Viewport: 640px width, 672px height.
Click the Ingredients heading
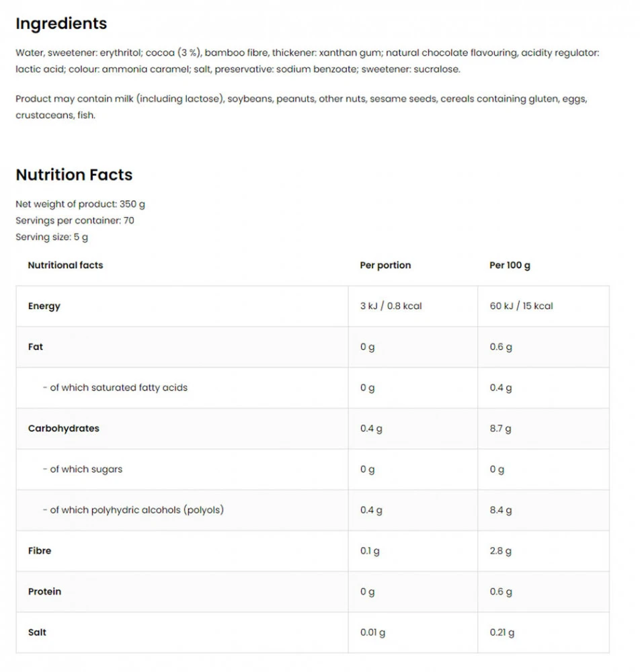[61, 24]
